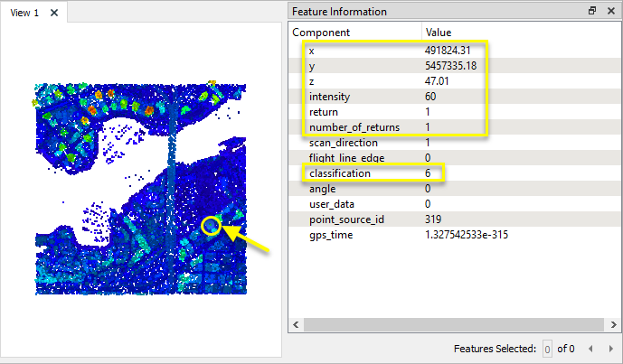Select the scan_direction attribute row
This screenshot has height=364, width=623.
click(x=342, y=143)
